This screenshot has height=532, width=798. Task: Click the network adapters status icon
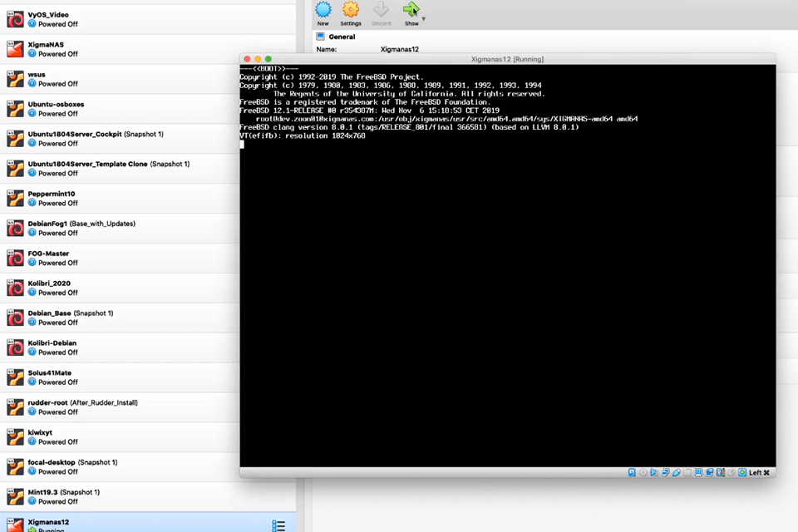pyautogui.click(x=665, y=472)
